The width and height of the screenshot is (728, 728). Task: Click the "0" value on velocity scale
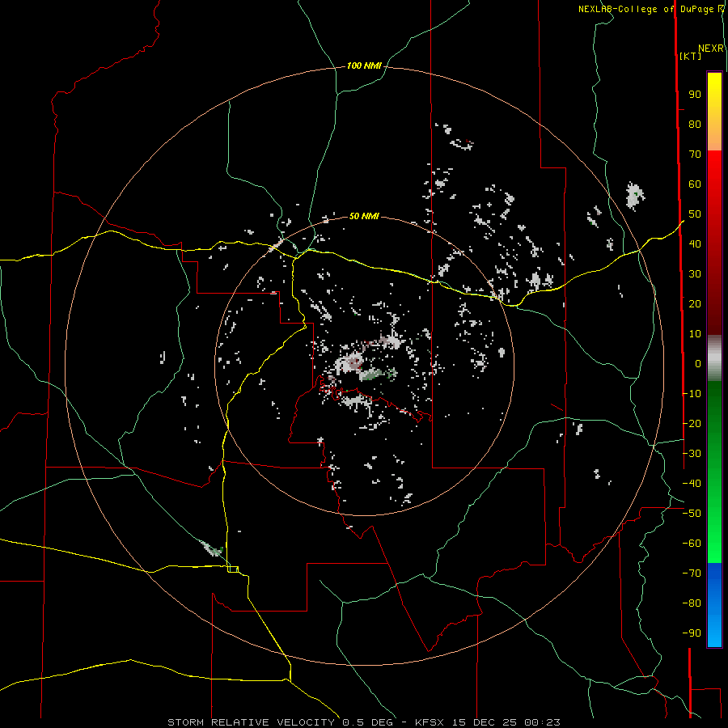coord(698,363)
